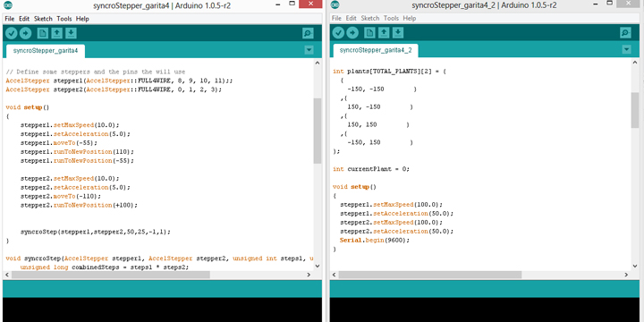644x322 pixels.
Task: Open Tools menu in syncroStepper_garita4_2 window
Action: click(x=391, y=18)
